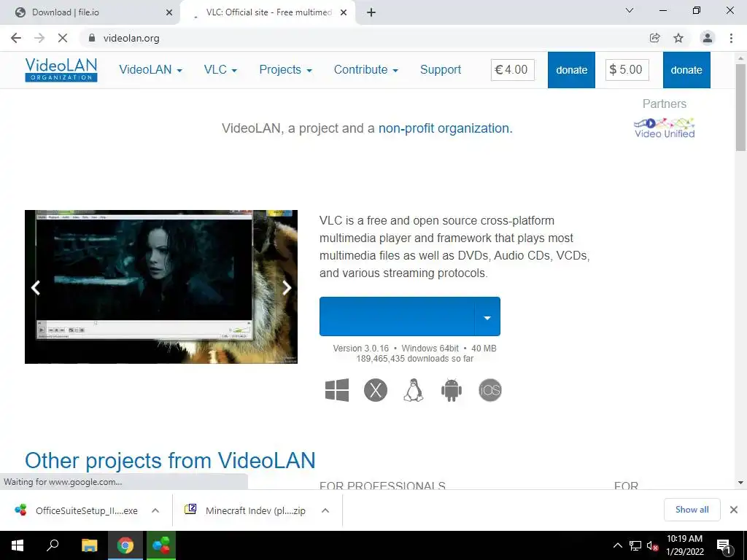
Task: Expand the Projects nav dropdown
Action: (285, 69)
